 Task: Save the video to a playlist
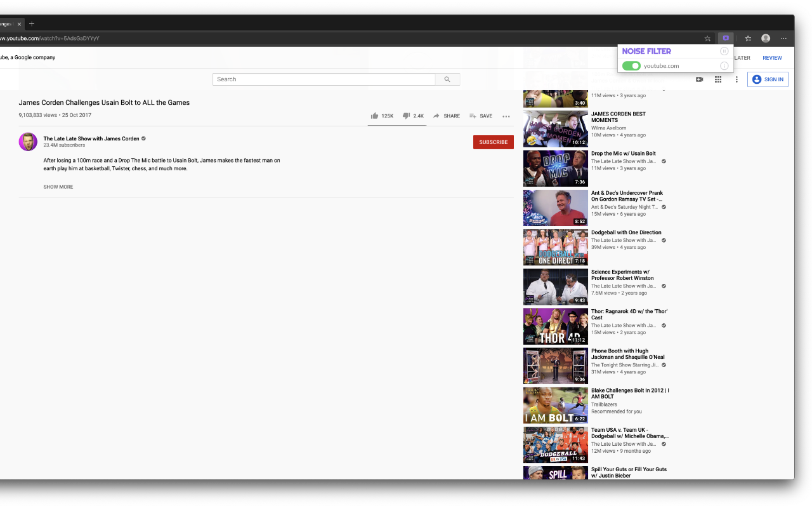tap(481, 116)
